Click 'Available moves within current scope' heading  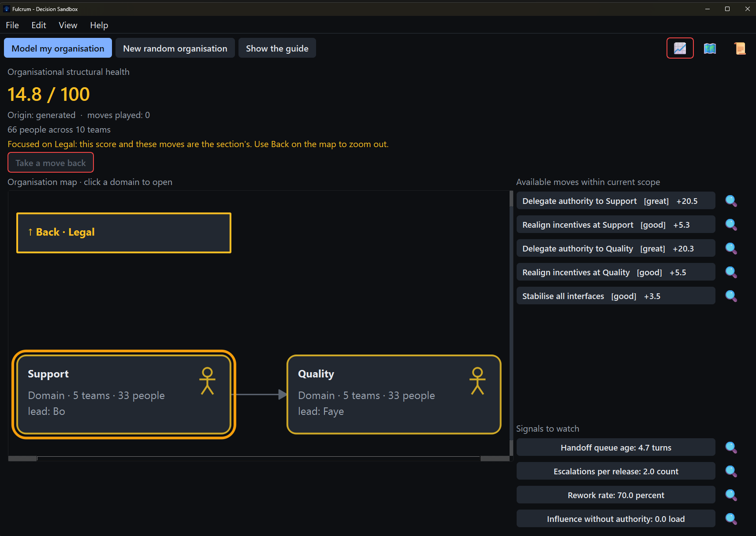coord(588,182)
